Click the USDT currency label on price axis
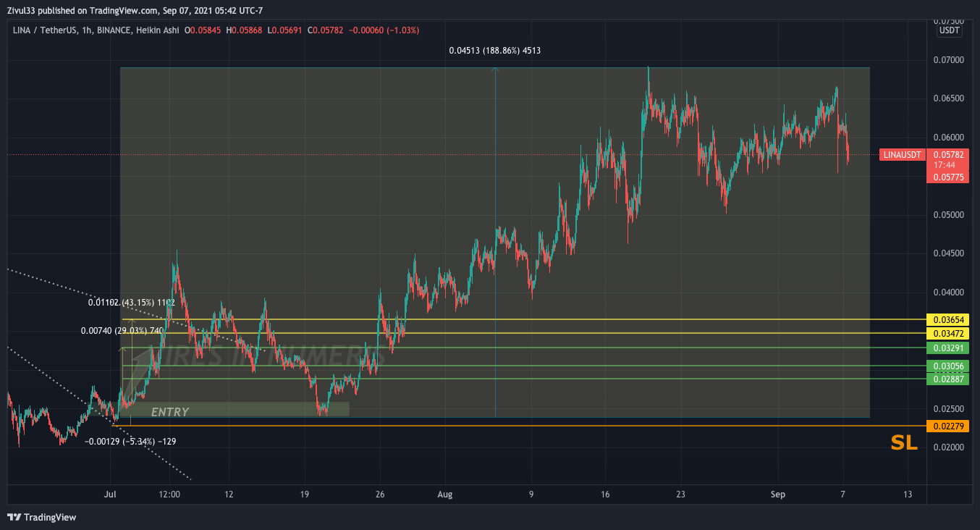Viewport: 980px width, 530px height. [x=949, y=30]
